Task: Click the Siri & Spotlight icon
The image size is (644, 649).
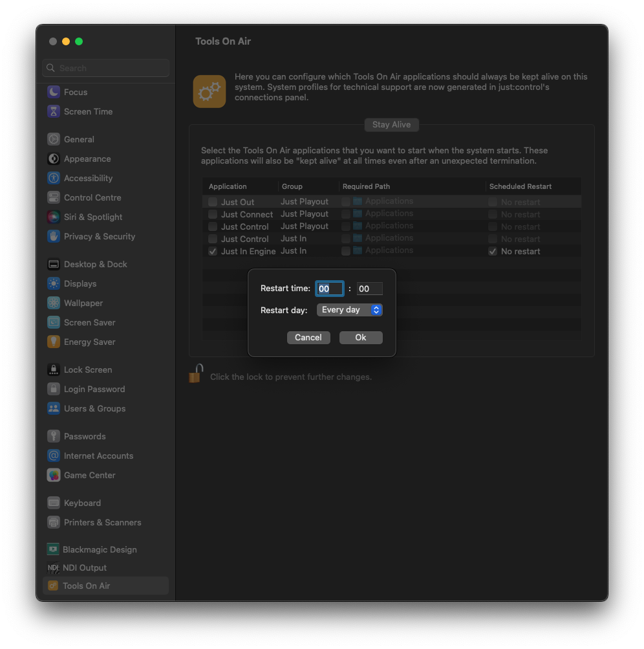Action: click(x=54, y=217)
